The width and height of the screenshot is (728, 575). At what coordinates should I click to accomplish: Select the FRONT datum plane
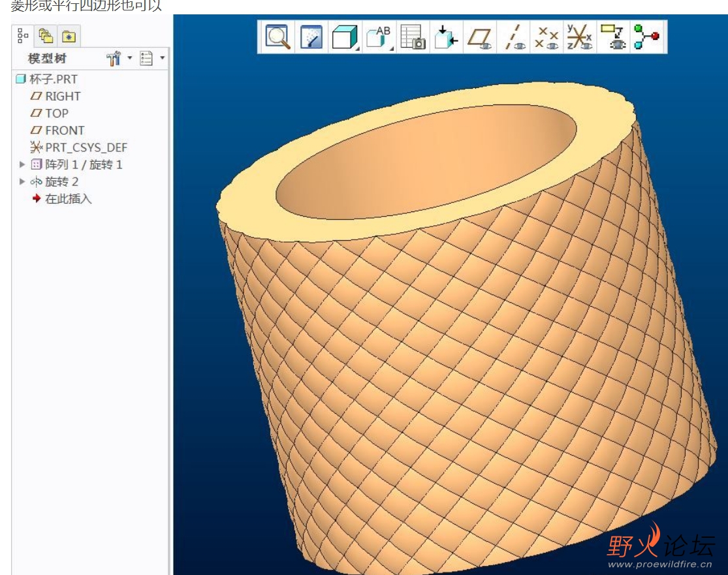tap(64, 130)
